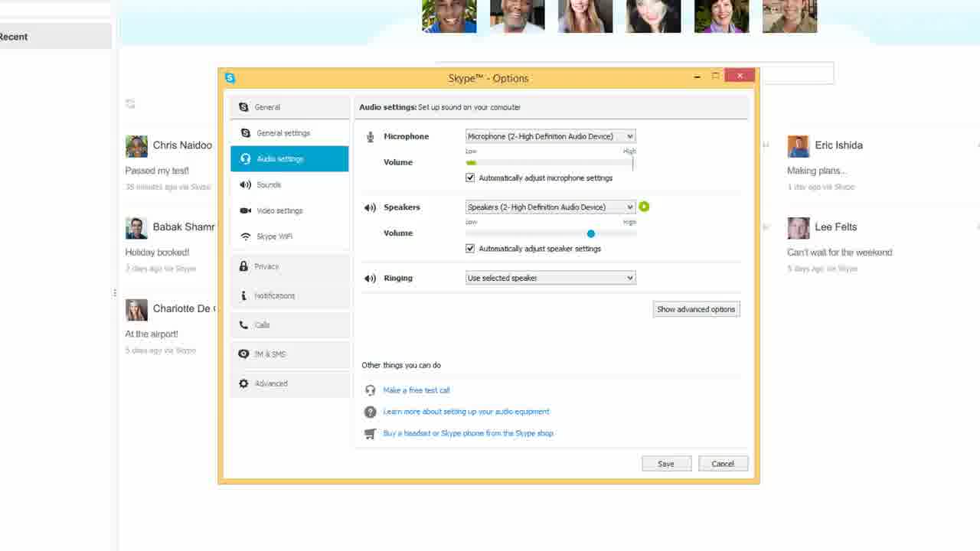Click the fifth profile photo in the top banner

[722, 16]
